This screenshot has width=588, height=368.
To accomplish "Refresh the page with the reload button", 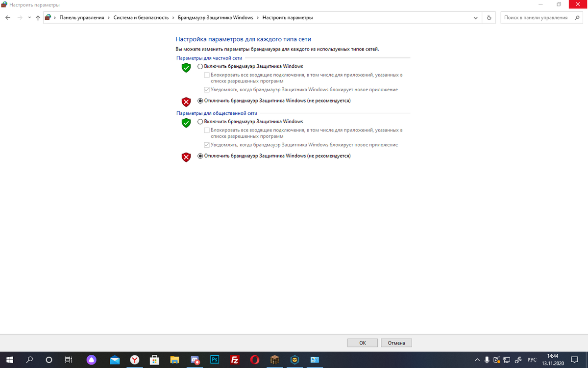I will click(x=489, y=18).
